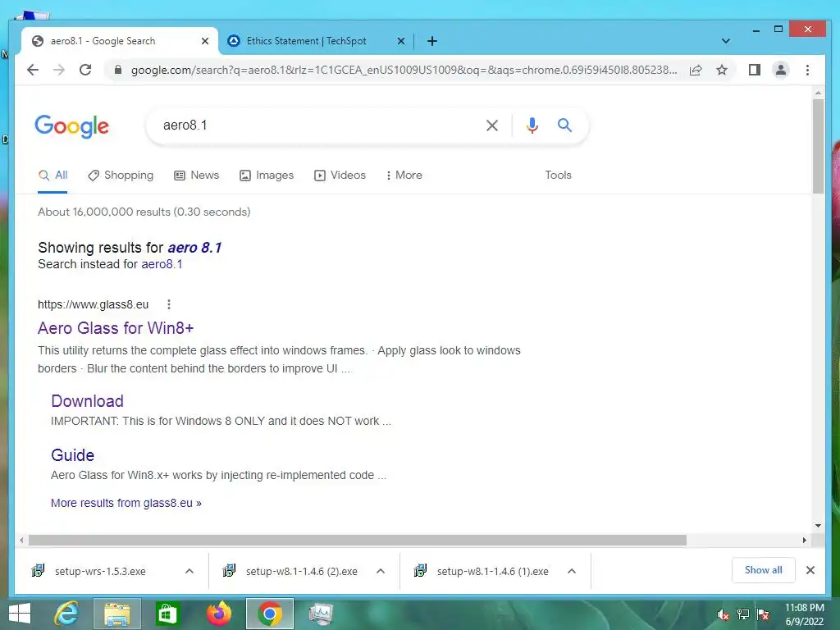Click the Google logo

point(72,126)
